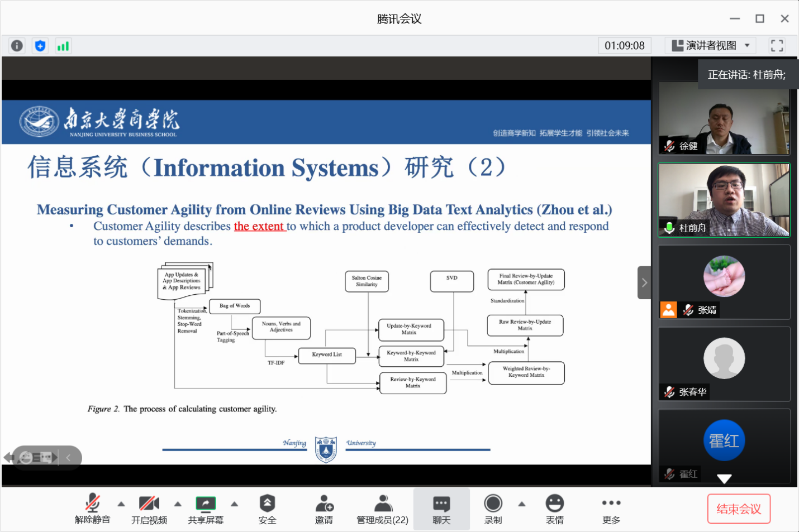The height and width of the screenshot is (532, 799).
Task: Click the underlined 'the extent' text
Action: pos(259,226)
